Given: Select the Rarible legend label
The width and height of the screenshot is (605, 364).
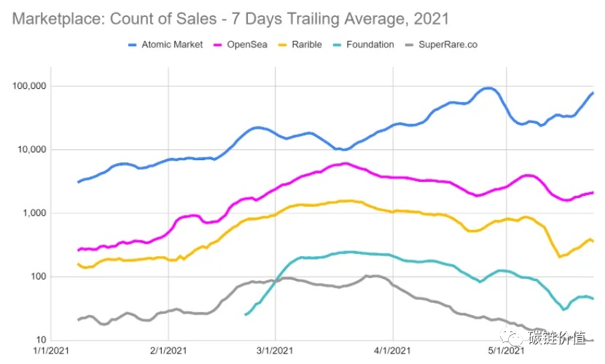Looking at the screenshot, I should (307, 44).
